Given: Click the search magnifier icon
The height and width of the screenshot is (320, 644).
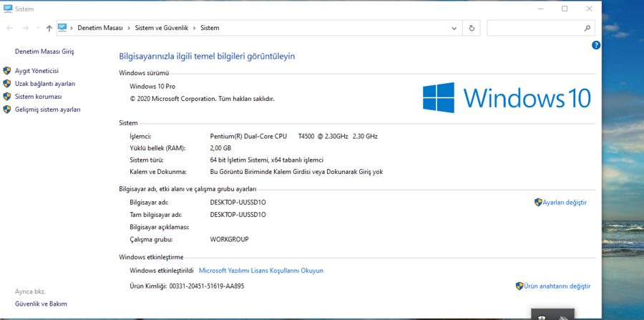Looking at the screenshot, I should coord(587,29).
